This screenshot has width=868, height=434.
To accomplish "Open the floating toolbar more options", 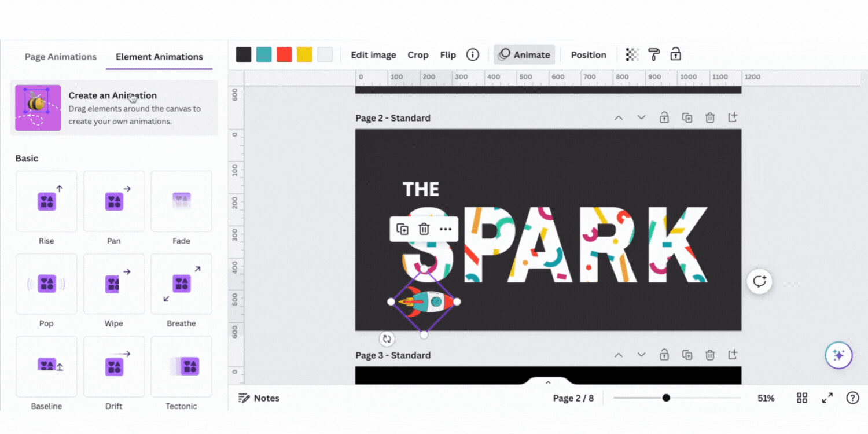I will [446, 229].
